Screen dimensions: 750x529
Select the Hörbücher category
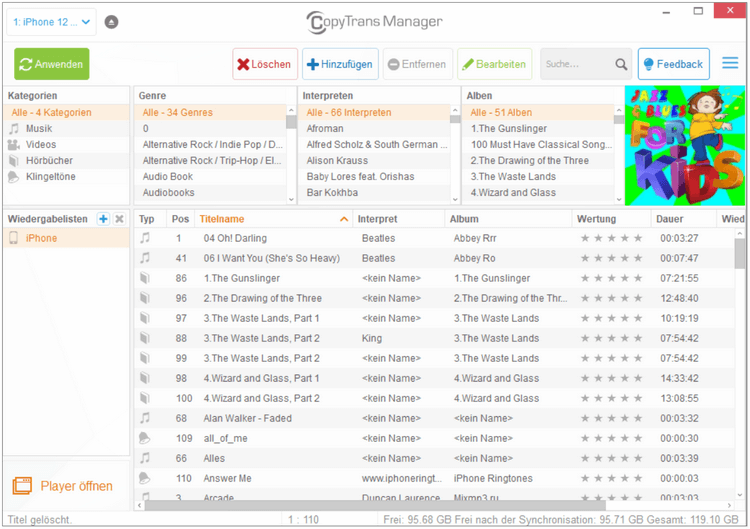tap(66, 160)
